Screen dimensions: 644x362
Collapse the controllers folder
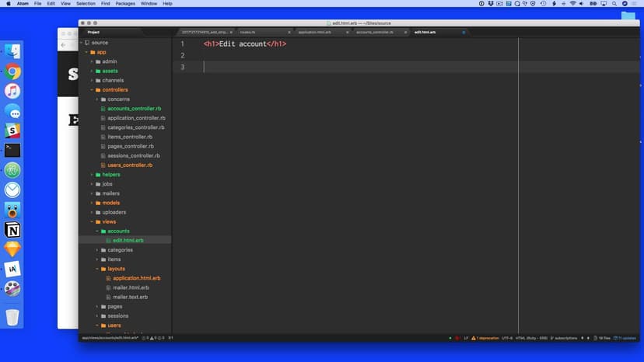click(x=92, y=90)
